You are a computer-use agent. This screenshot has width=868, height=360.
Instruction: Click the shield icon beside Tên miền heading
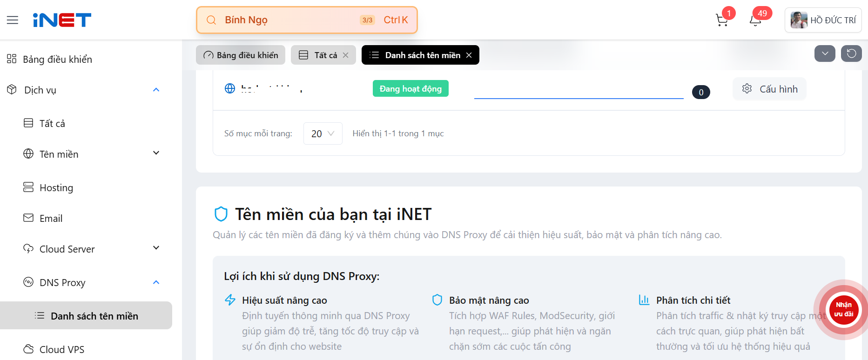[x=221, y=214]
